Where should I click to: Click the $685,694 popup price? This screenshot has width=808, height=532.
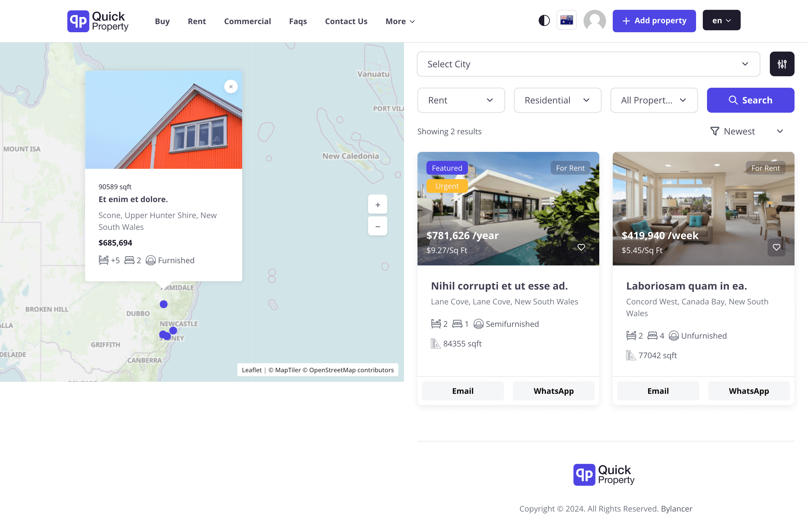(115, 242)
